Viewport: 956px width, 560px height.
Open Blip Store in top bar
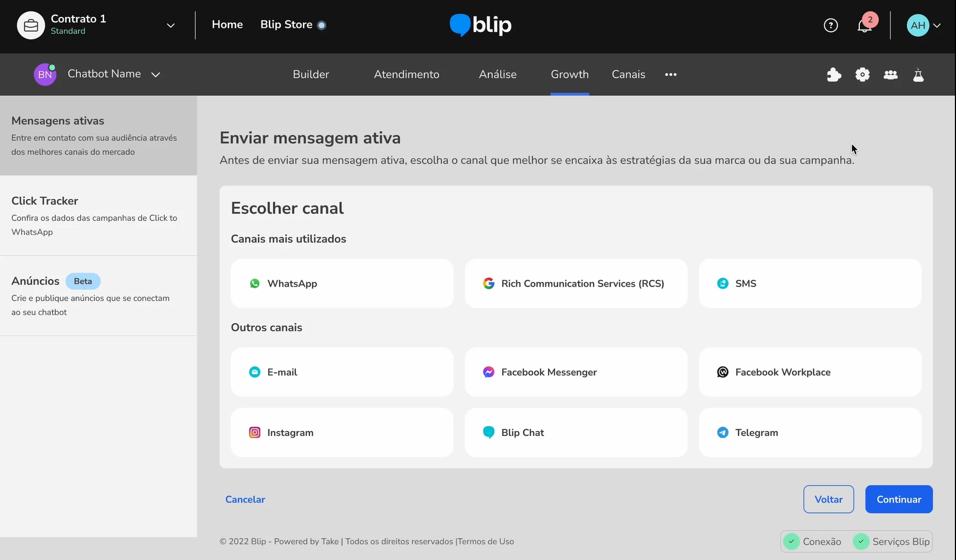click(286, 25)
